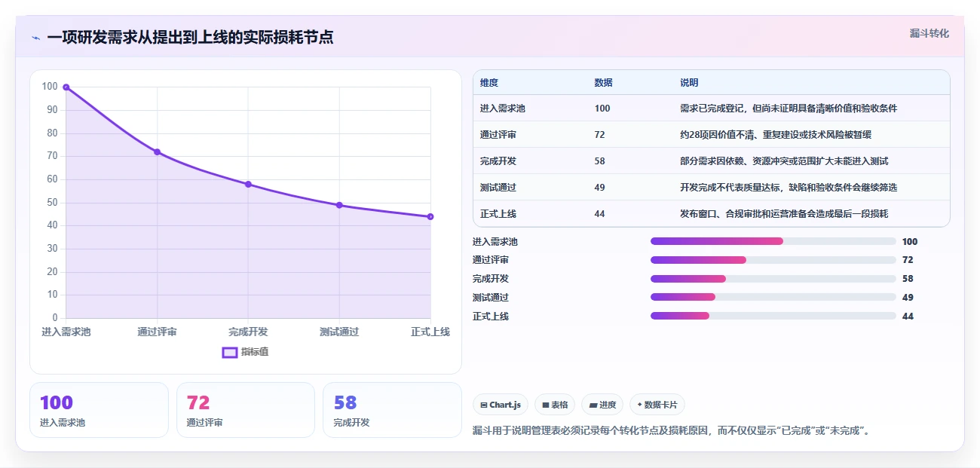Click the blue trend icon before the title
The width and height of the screenshot is (980, 468).
coord(36,38)
